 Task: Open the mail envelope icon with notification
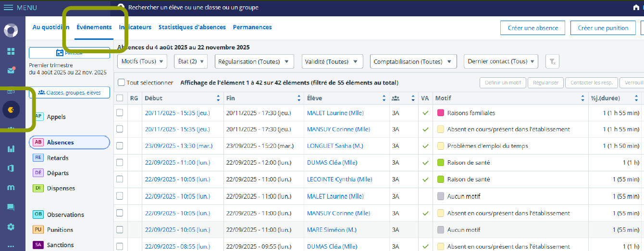coord(11,71)
